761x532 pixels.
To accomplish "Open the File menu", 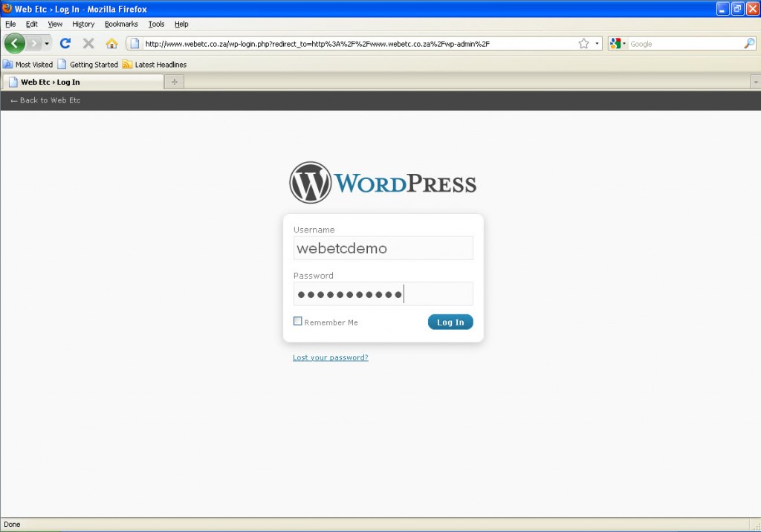I will 10,24.
